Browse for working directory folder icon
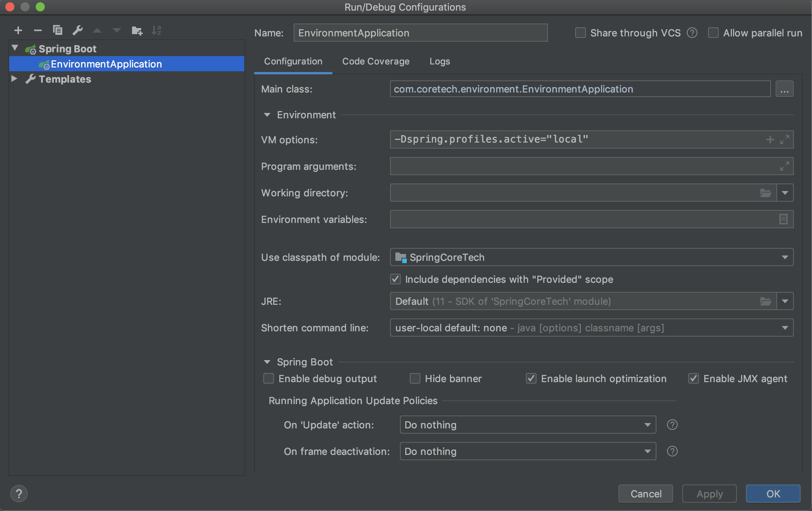Screen dimensions: 812x511 coord(765,193)
